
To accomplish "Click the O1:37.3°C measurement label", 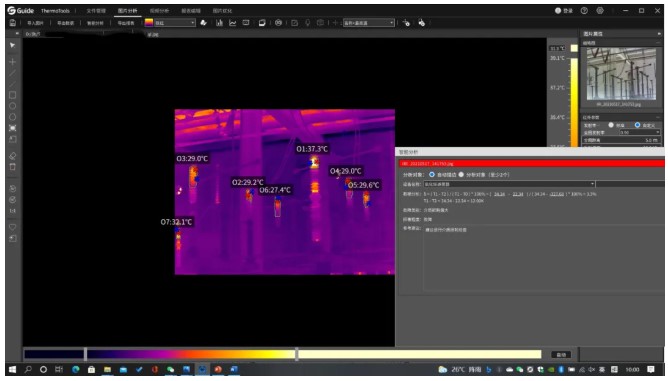I will pos(312,149).
